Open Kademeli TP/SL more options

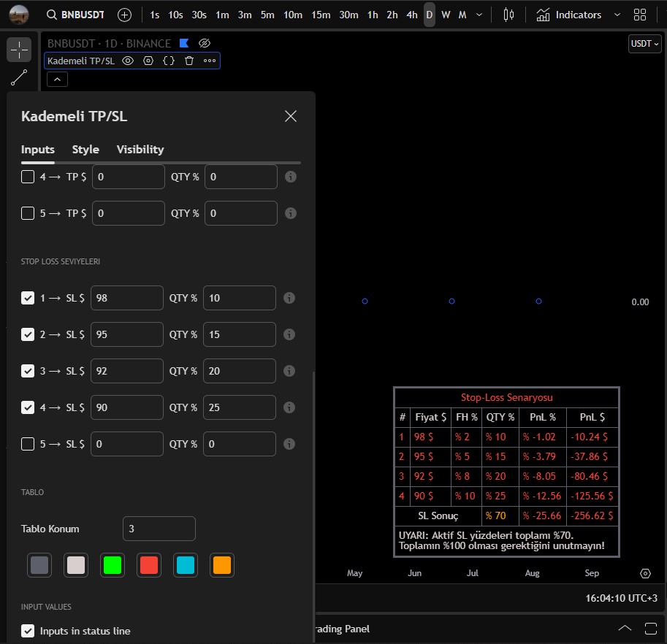pos(210,61)
